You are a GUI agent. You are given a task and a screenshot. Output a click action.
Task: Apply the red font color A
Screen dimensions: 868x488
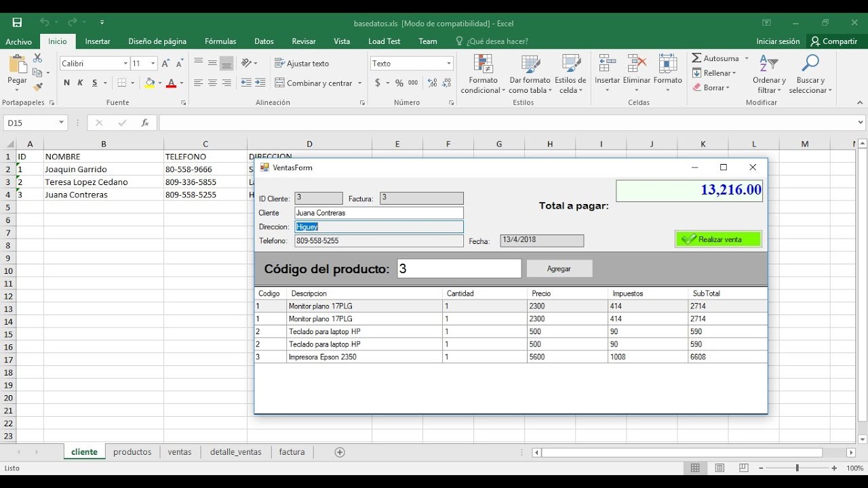point(171,83)
